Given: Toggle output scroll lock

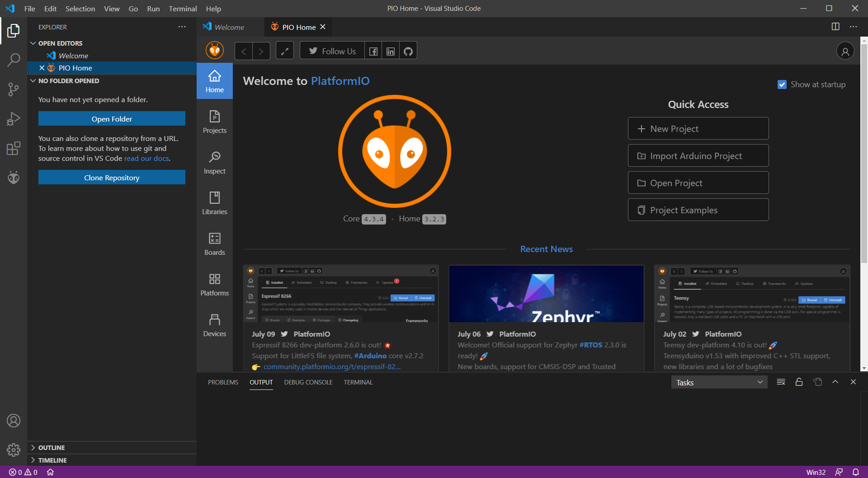Looking at the screenshot, I should pos(799,382).
